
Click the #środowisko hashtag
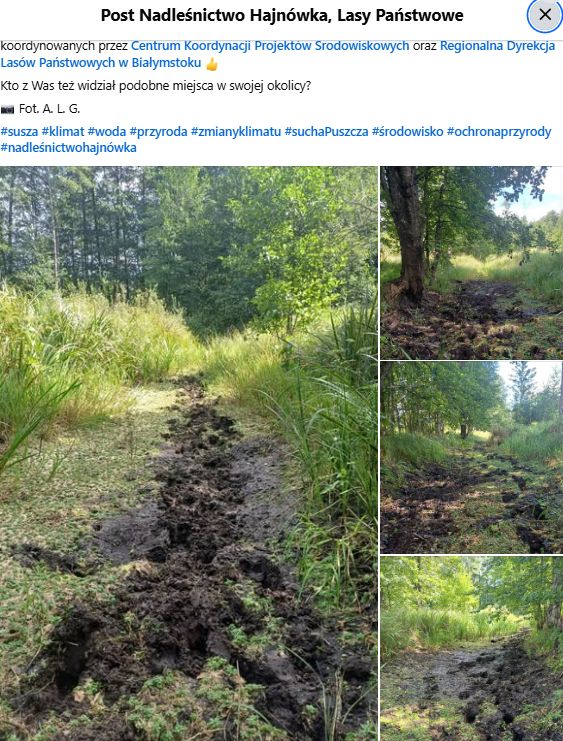click(x=407, y=131)
